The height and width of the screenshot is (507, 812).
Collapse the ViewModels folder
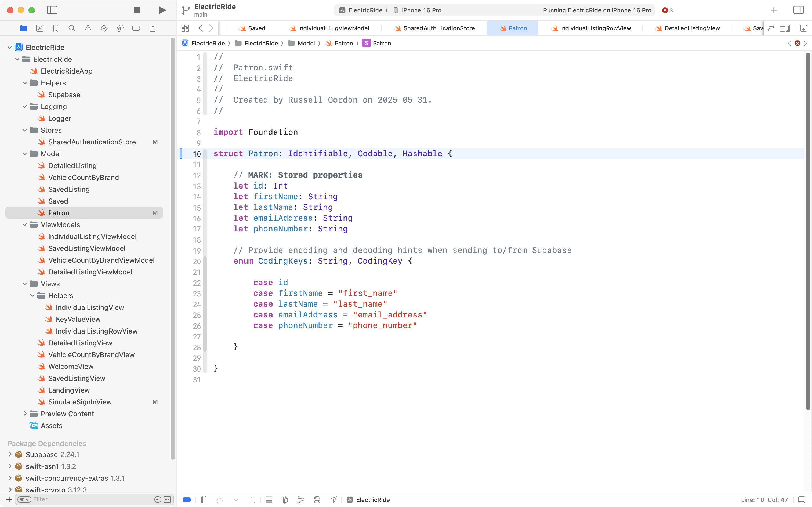tap(25, 225)
